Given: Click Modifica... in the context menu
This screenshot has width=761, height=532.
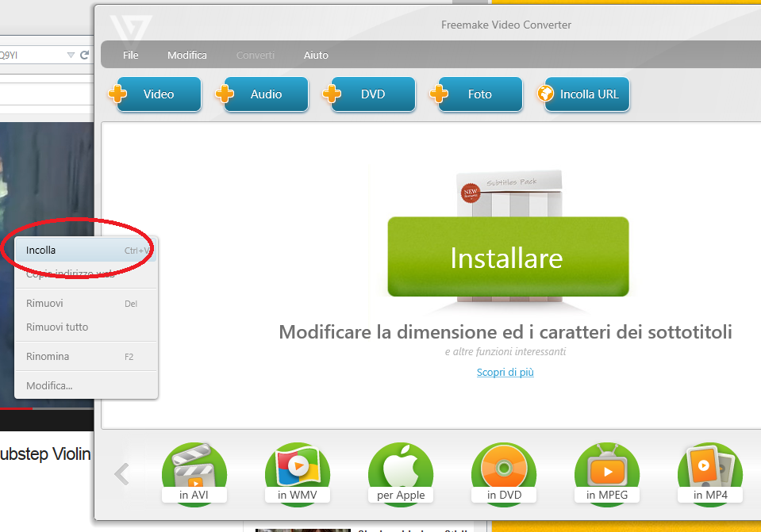Looking at the screenshot, I should point(86,385).
